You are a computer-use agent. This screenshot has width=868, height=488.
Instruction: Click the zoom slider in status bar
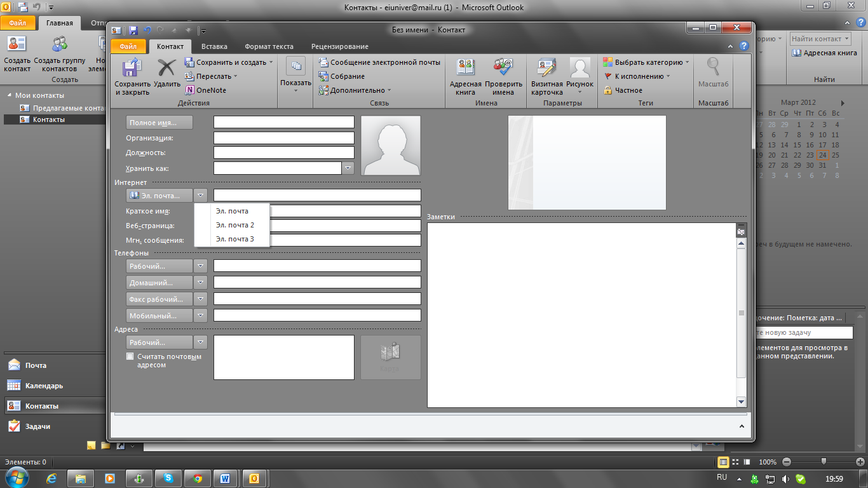click(x=824, y=462)
